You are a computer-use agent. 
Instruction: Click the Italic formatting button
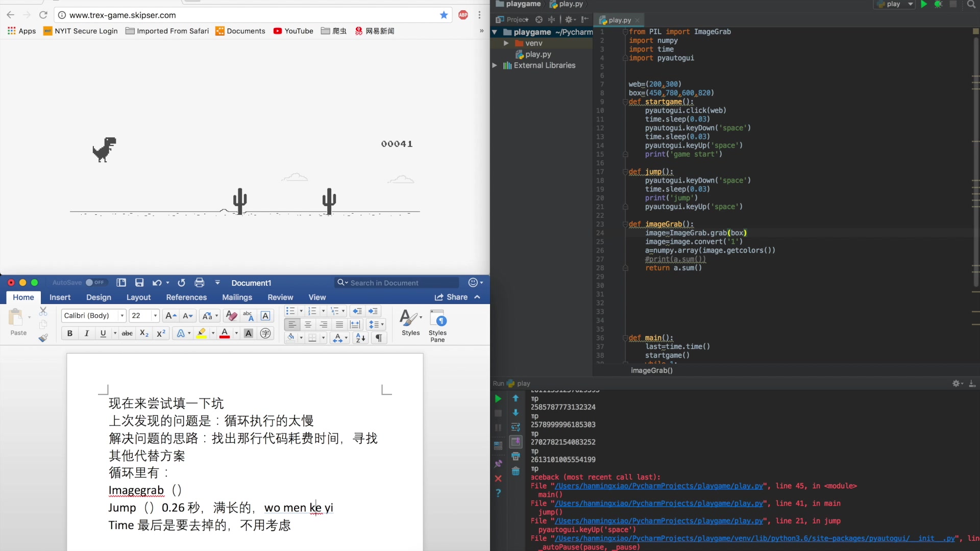[86, 333]
